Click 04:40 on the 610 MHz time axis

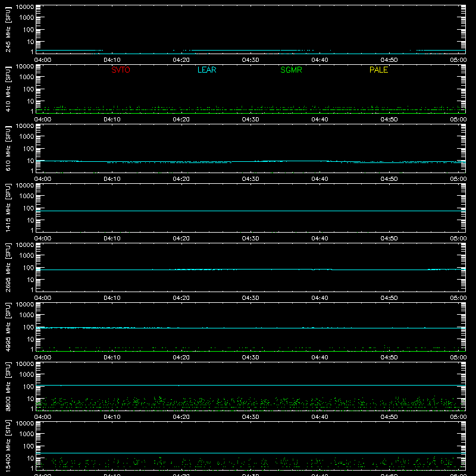(x=320, y=179)
